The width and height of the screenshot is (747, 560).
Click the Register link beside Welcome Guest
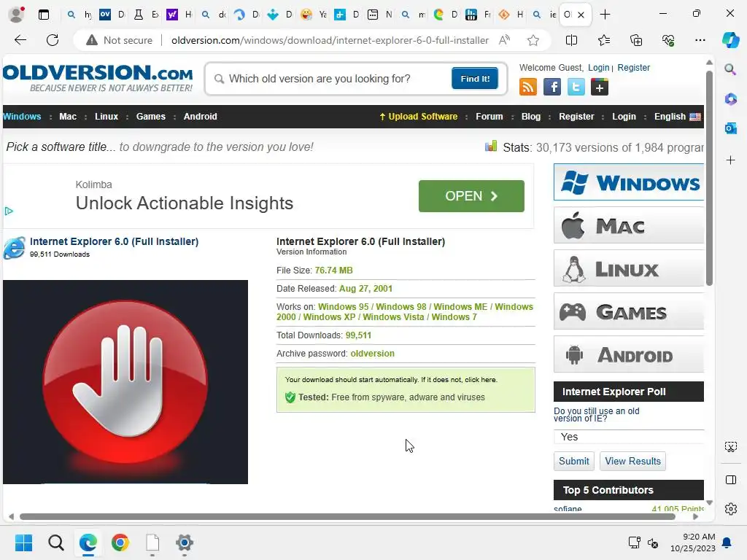point(633,68)
